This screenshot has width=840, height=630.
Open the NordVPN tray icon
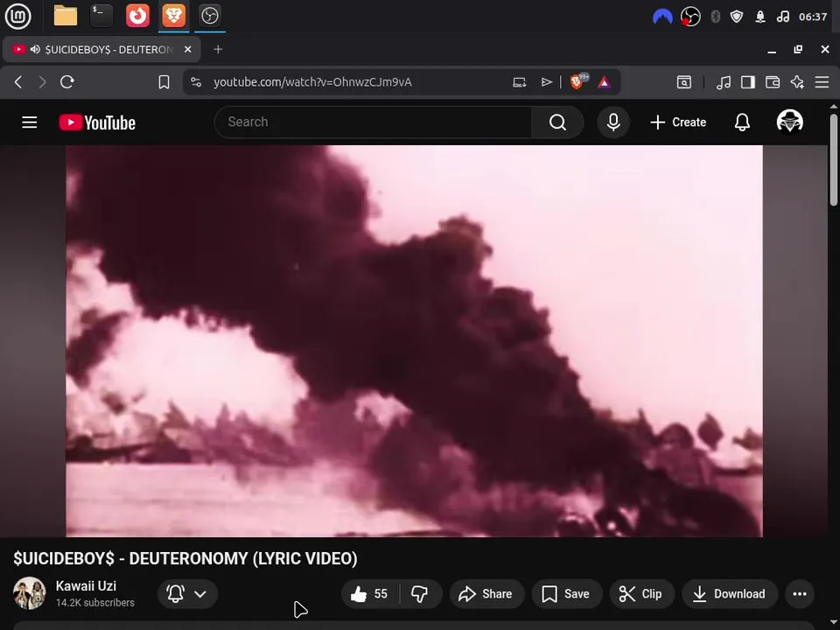662,17
